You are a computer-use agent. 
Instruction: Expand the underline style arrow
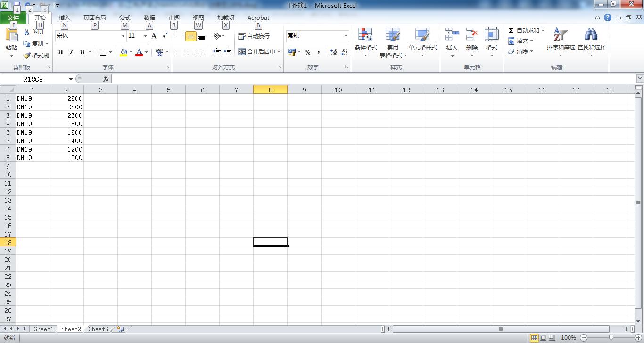[90, 52]
